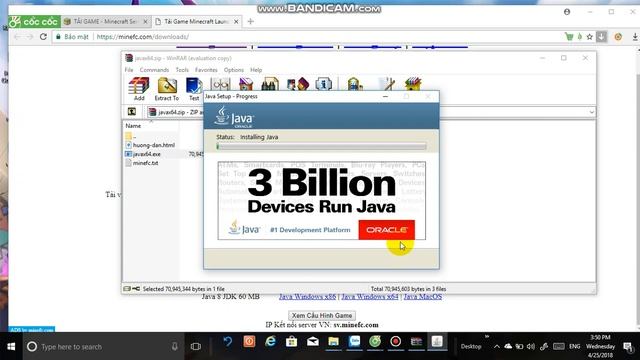Open the WinRAR Options menu
The width and height of the screenshot is (640, 360).
233,70
